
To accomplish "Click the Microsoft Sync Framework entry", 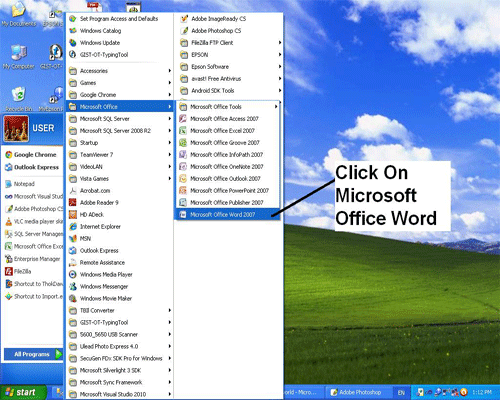I will click(x=120, y=383).
